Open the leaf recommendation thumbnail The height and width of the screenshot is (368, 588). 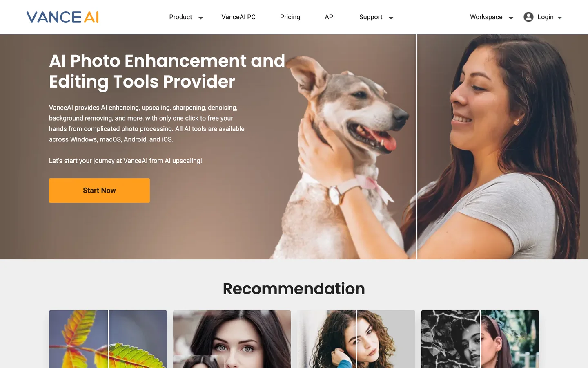pyautogui.click(x=108, y=339)
